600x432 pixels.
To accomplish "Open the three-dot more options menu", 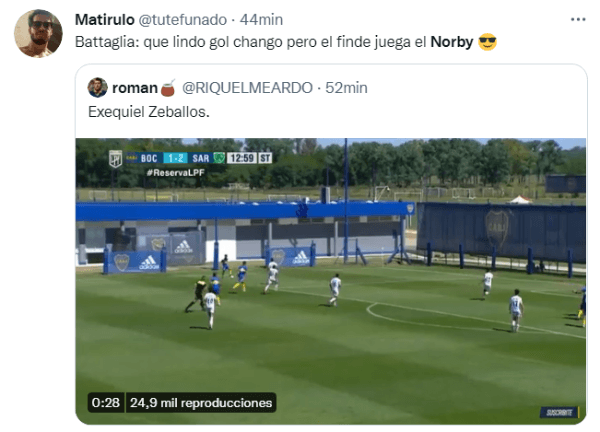I will pos(578,20).
